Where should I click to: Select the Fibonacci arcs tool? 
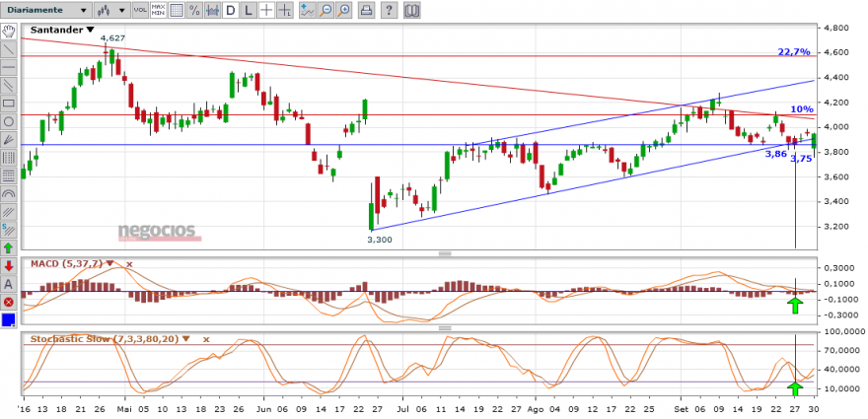click(x=9, y=193)
